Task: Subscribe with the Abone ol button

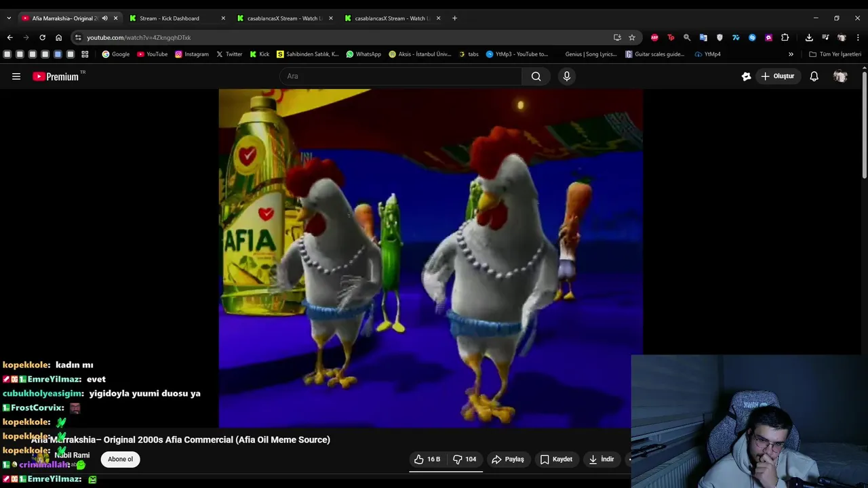Action: click(x=120, y=460)
